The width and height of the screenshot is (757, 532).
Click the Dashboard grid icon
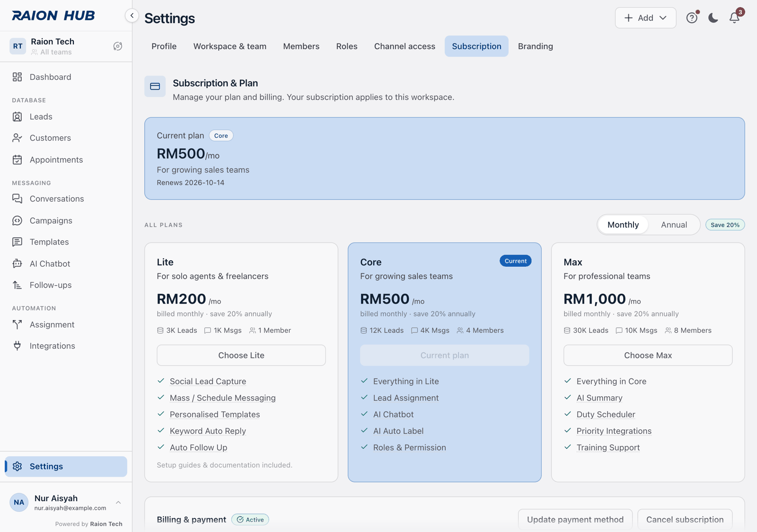coord(18,77)
